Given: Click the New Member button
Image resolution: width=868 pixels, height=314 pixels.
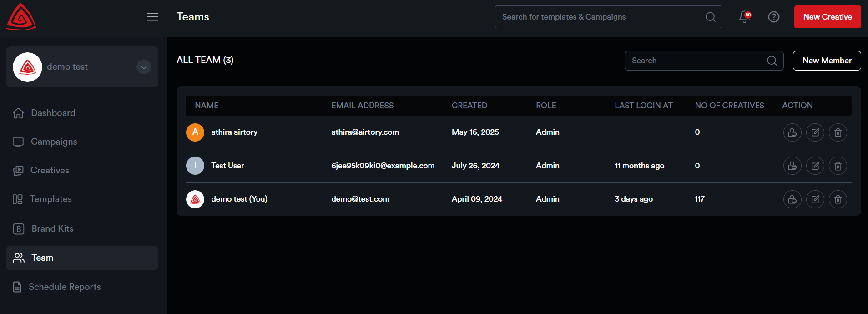Looking at the screenshot, I should (827, 61).
